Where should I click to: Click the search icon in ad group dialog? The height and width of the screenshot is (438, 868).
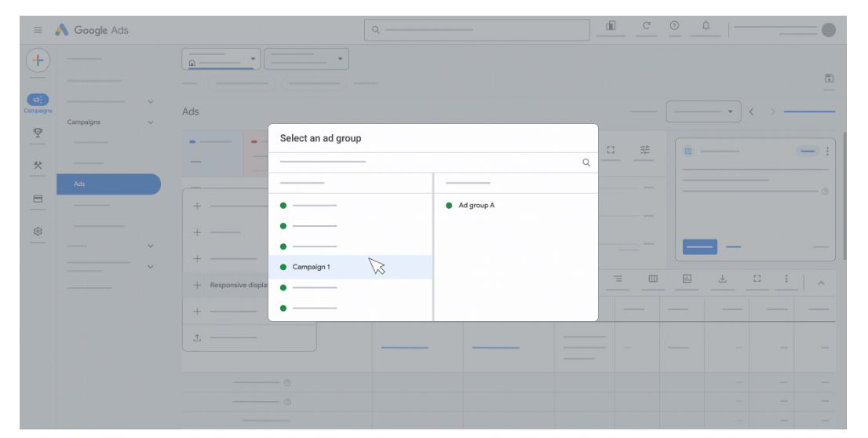(x=586, y=162)
